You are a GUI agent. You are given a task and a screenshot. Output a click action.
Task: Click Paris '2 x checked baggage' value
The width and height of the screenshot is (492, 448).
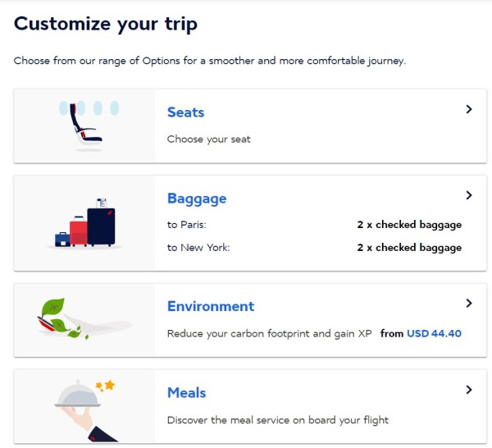pyautogui.click(x=409, y=225)
